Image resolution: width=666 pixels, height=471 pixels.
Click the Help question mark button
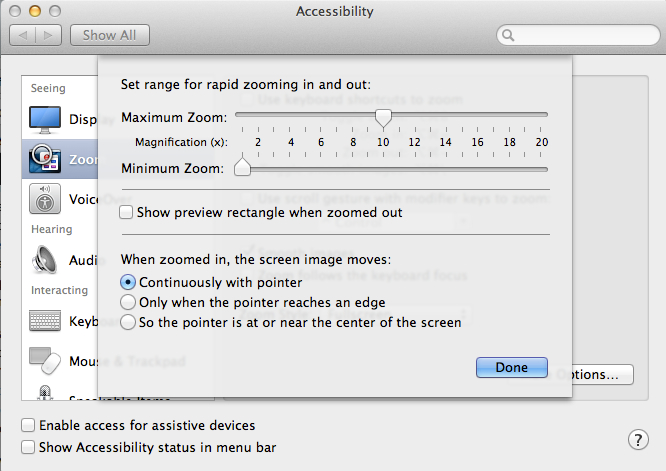pos(638,440)
